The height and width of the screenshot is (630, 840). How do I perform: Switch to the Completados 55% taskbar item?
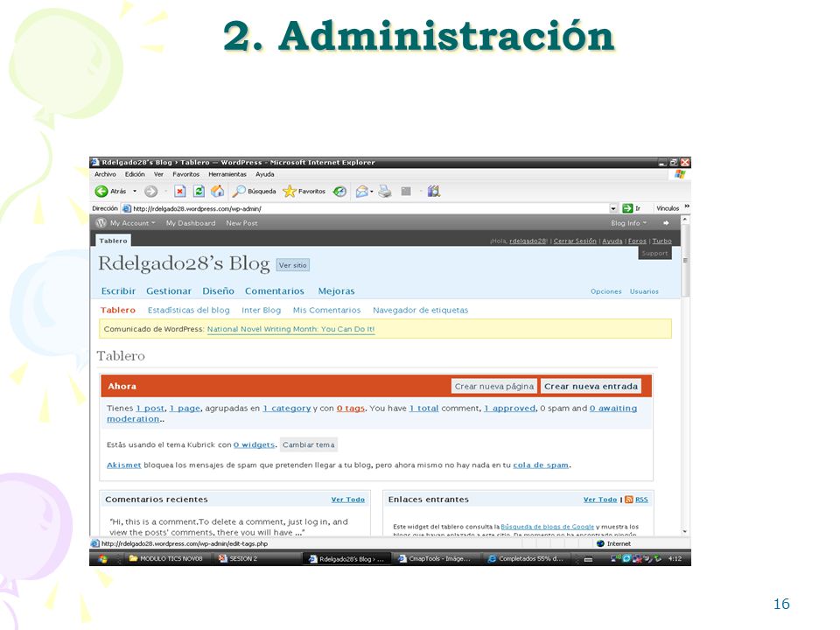click(526, 559)
